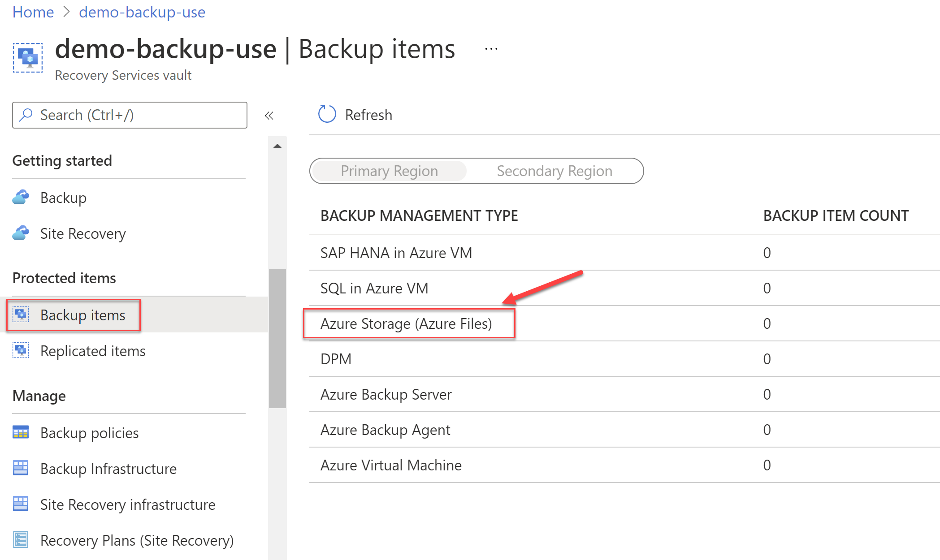The image size is (940, 560).
Task: Click the Refresh button
Action: pos(353,114)
